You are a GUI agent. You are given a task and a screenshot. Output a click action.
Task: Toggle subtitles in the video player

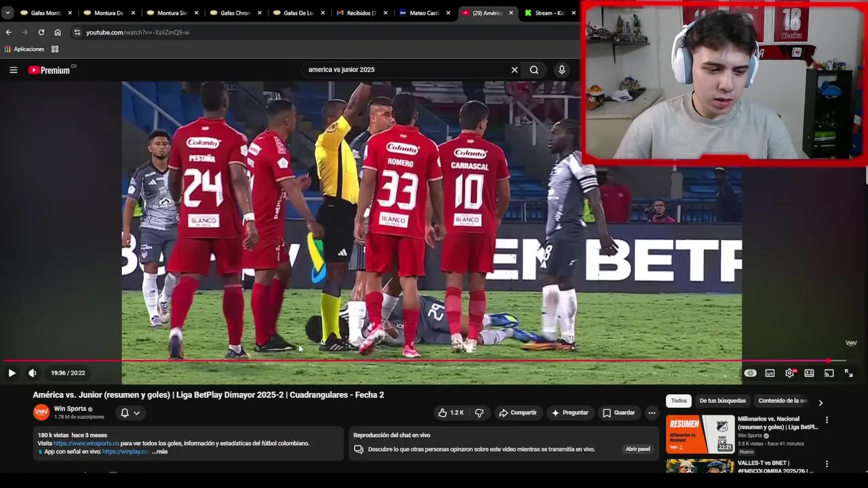(770, 373)
